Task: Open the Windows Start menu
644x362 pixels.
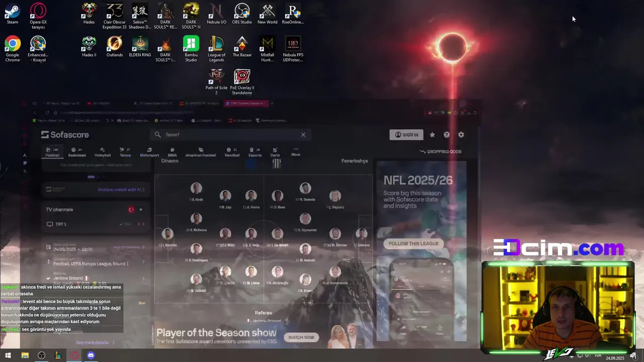Action: (x=8, y=355)
